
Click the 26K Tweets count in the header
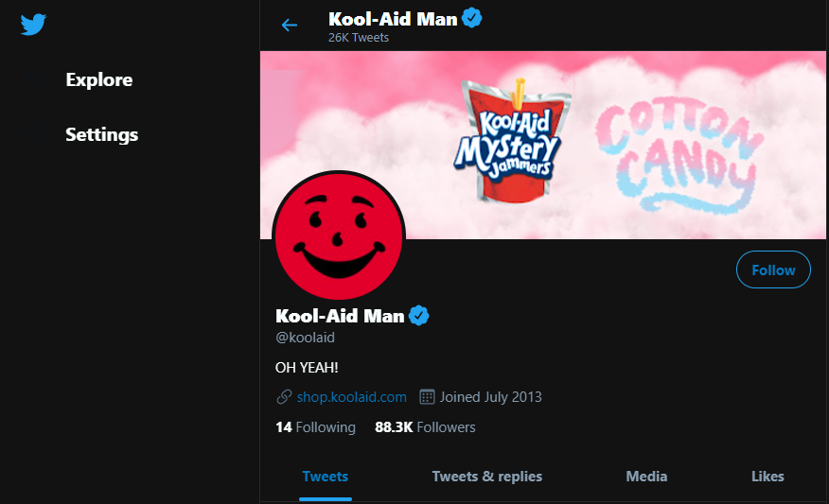pyautogui.click(x=359, y=38)
